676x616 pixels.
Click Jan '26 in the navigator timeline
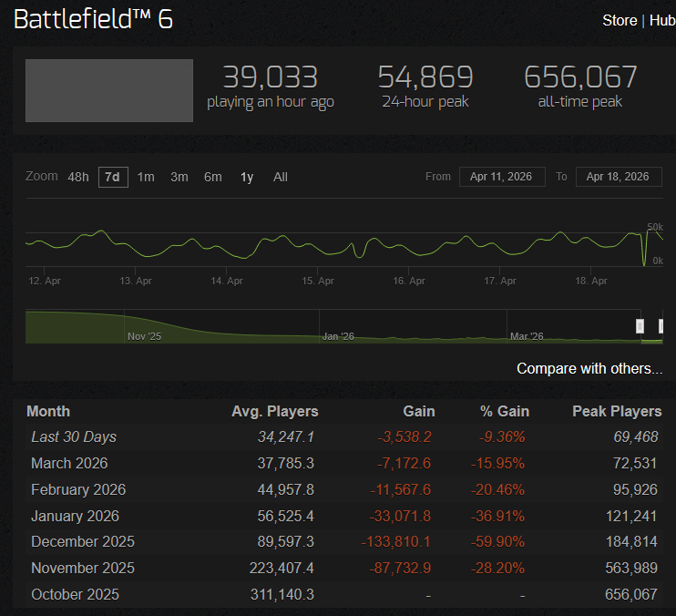338,336
